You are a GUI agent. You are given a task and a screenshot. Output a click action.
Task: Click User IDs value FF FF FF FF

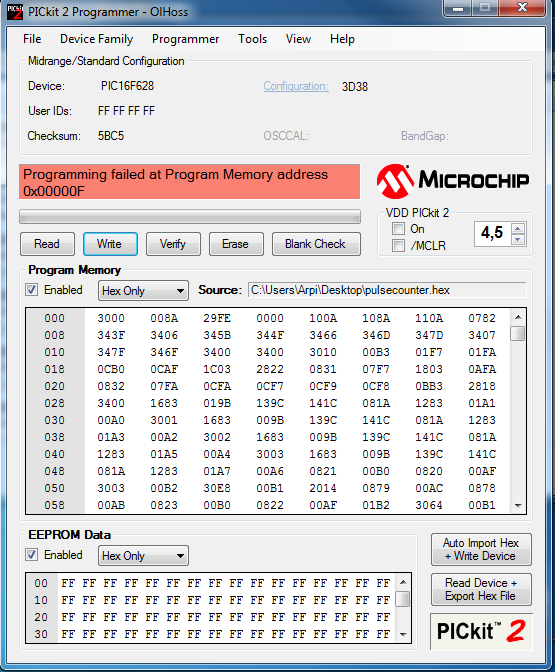click(x=126, y=111)
